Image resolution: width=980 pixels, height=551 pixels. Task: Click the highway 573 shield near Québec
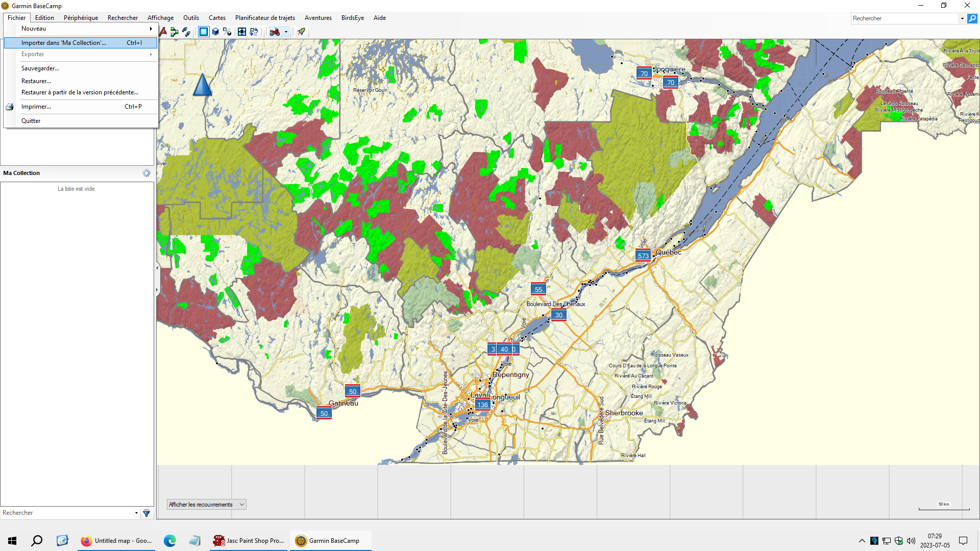(643, 256)
